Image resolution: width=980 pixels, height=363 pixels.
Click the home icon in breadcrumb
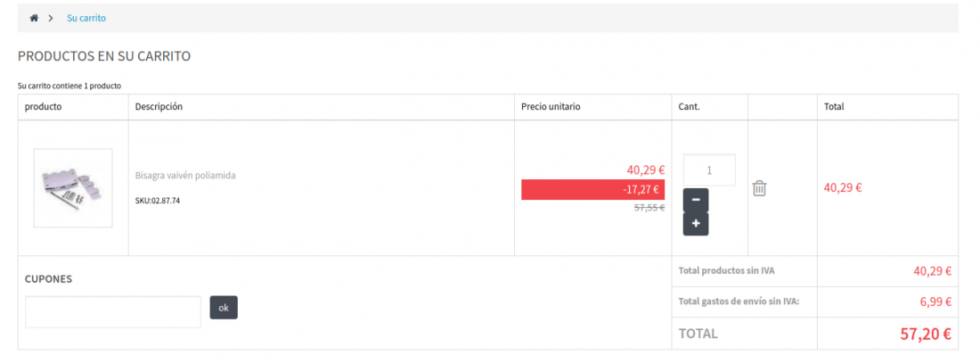pos(34,18)
